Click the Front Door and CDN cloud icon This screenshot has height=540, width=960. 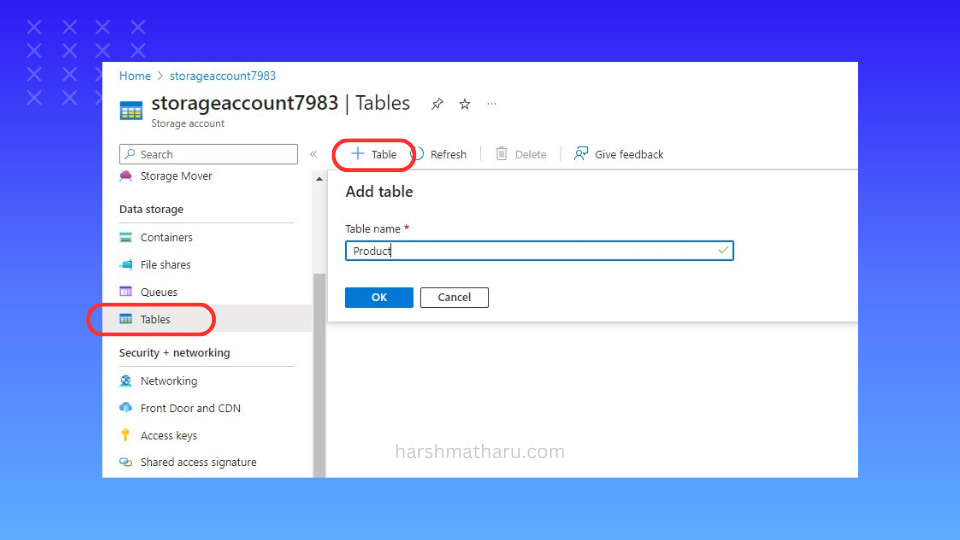click(x=126, y=408)
